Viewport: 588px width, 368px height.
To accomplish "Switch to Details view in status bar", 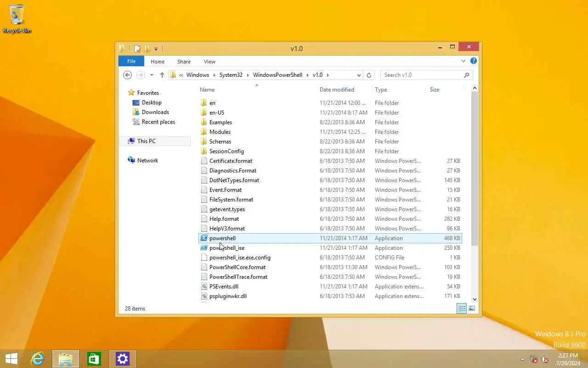I will [462, 309].
